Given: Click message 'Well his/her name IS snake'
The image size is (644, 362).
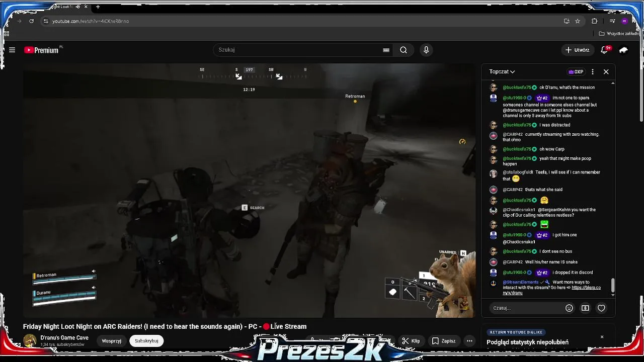Looking at the screenshot, I should pos(551,262).
